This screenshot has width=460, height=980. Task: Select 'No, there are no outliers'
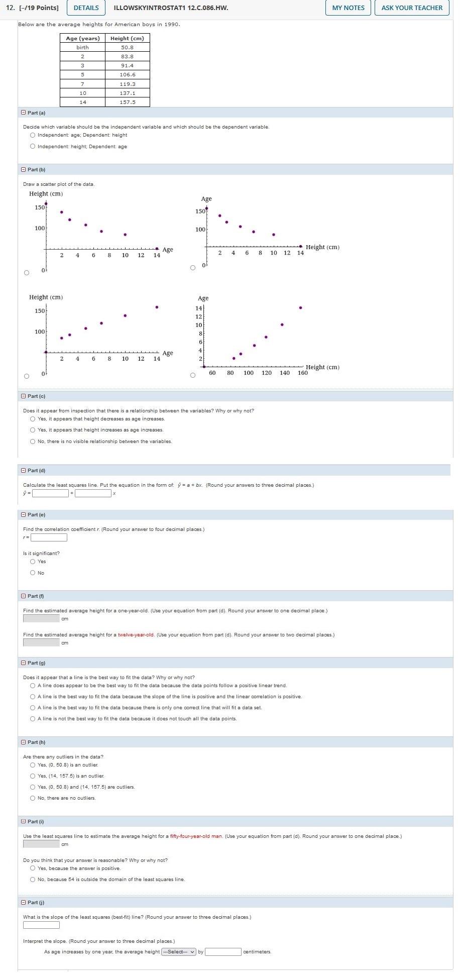coord(33,798)
